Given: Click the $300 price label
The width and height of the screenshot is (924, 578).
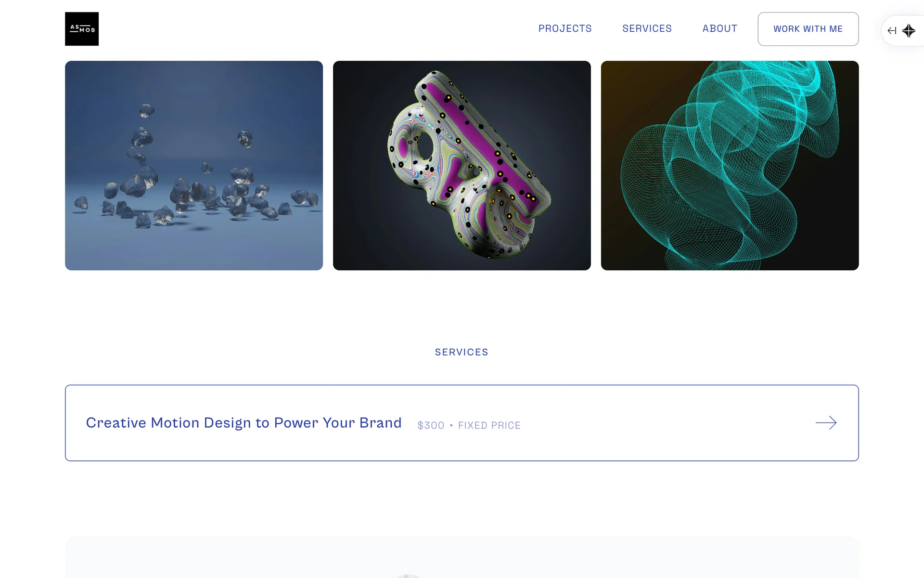Looking at the screenshot, I should tap(431, 425).
